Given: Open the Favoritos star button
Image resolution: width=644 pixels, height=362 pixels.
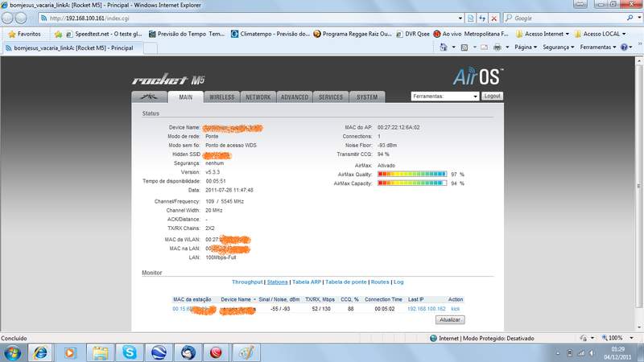Looking at the screenshot, I should pos(25,34).
